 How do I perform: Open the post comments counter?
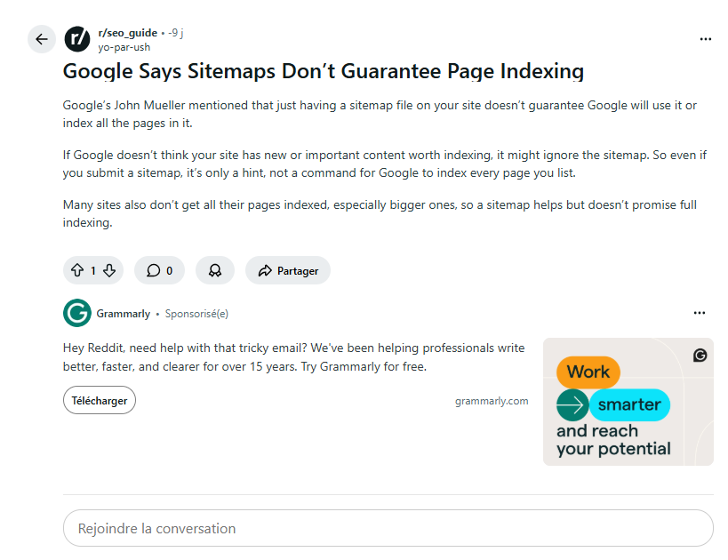click(x=159, y=270)
